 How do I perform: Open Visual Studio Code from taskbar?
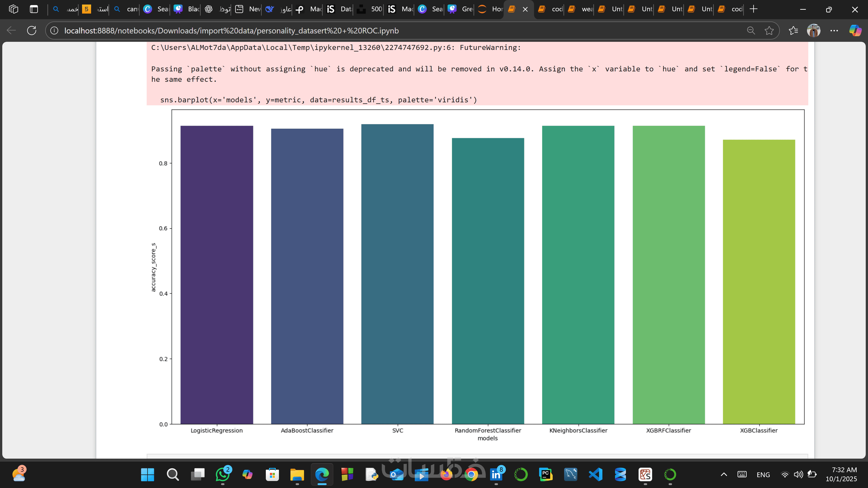pyautogui.click(x=595, y=474)
